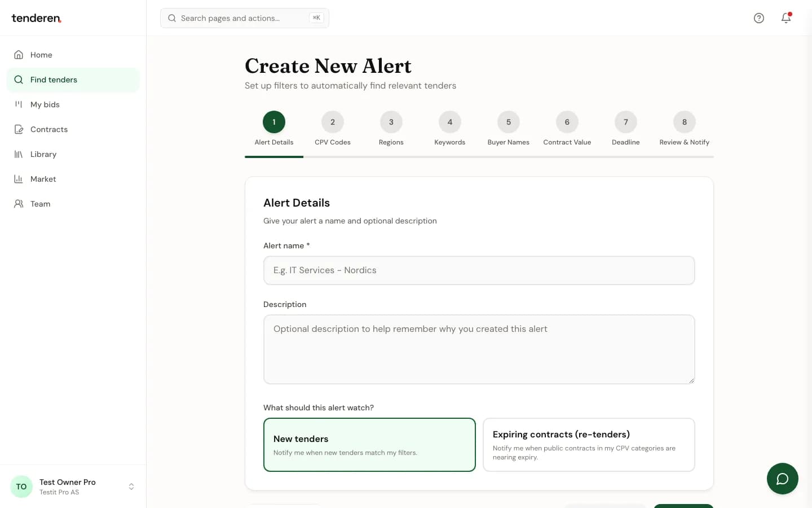Open Team in the sidebar

pyautogui.click(x=73, y=204)
